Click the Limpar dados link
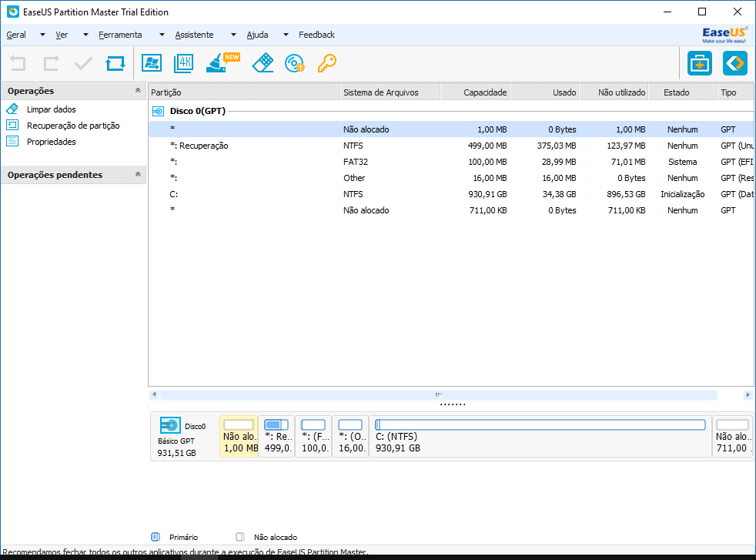This screenshot has height=560, width=756. 51,109
